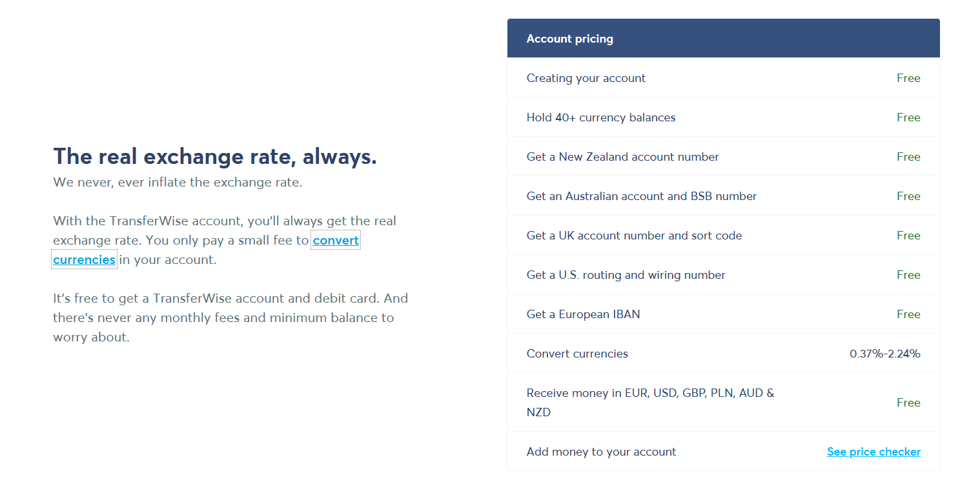Select Get a UK account number row
Viewport: 980px width, 504px height.
click(x=634, y=236)
